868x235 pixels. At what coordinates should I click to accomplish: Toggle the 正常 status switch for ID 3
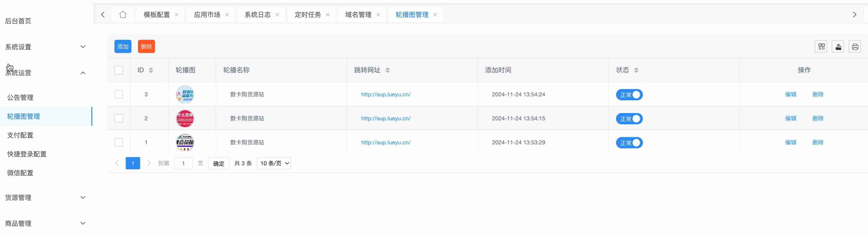pyautogui.click(x=629, y=95)
